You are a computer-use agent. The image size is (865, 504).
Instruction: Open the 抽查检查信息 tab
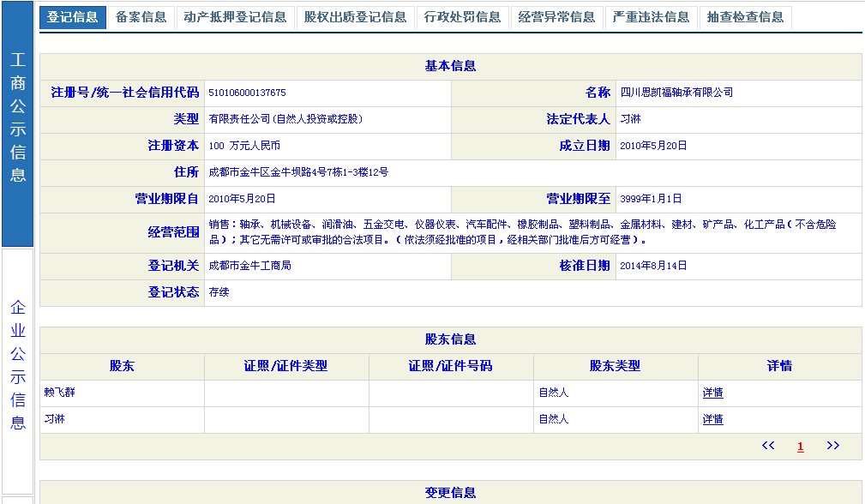coord(745,17)
